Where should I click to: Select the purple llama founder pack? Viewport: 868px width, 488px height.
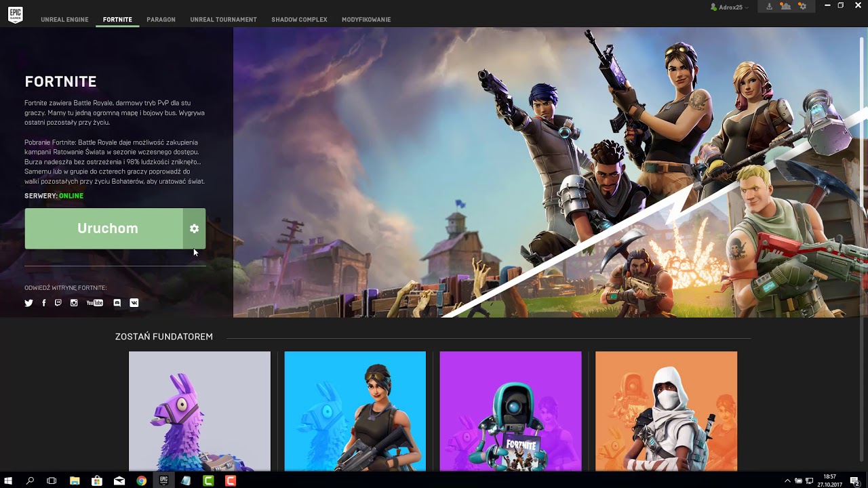[199, 411]
